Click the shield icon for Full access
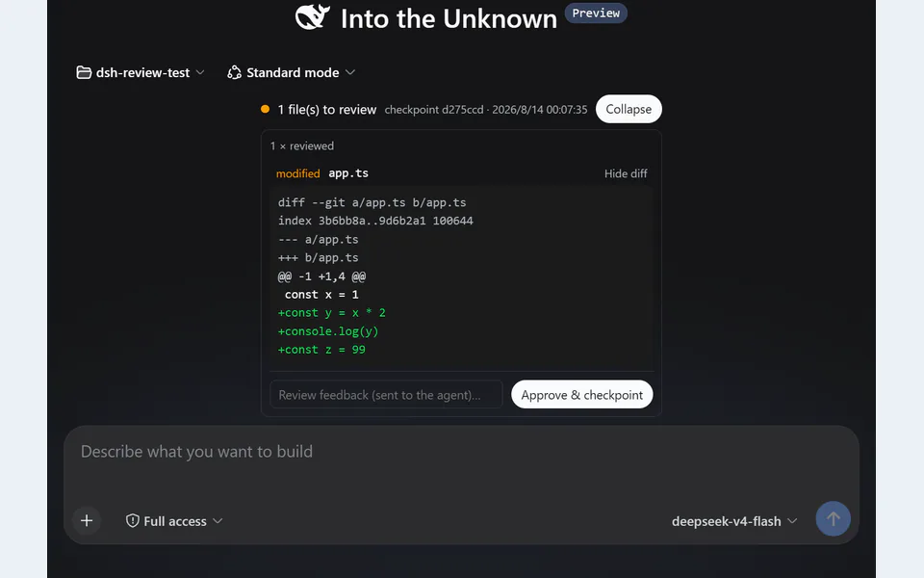924x578 pixels. pos(133,521)
